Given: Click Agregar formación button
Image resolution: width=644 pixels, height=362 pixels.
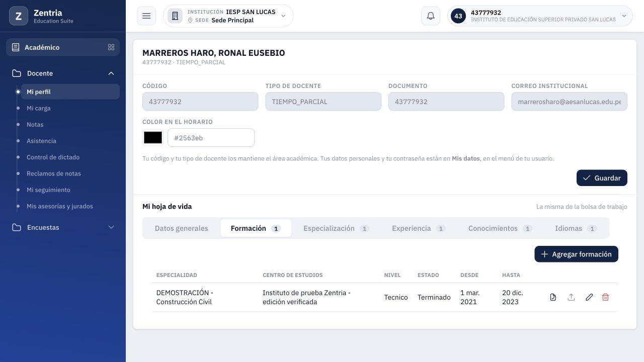Looking at the screenshot, I should (576, 254).
